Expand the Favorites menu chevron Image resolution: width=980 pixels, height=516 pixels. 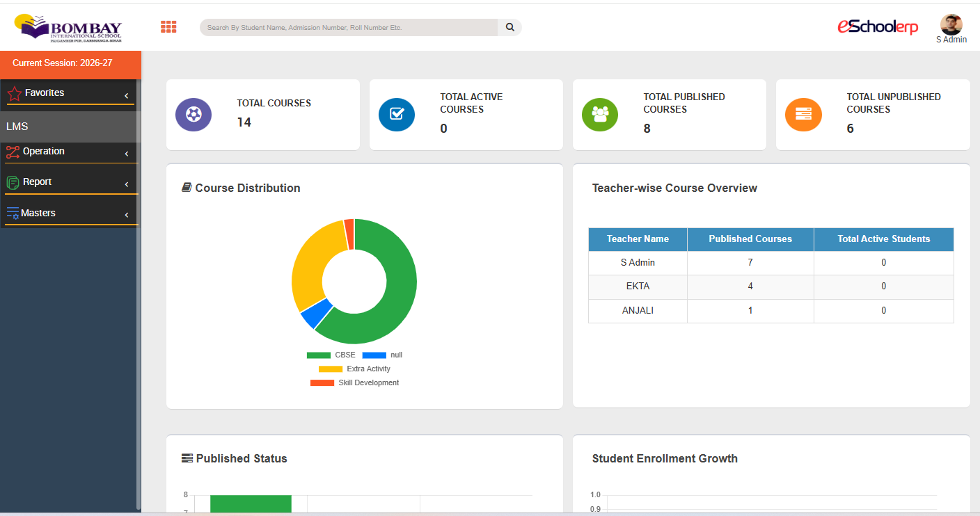point(127,96)
